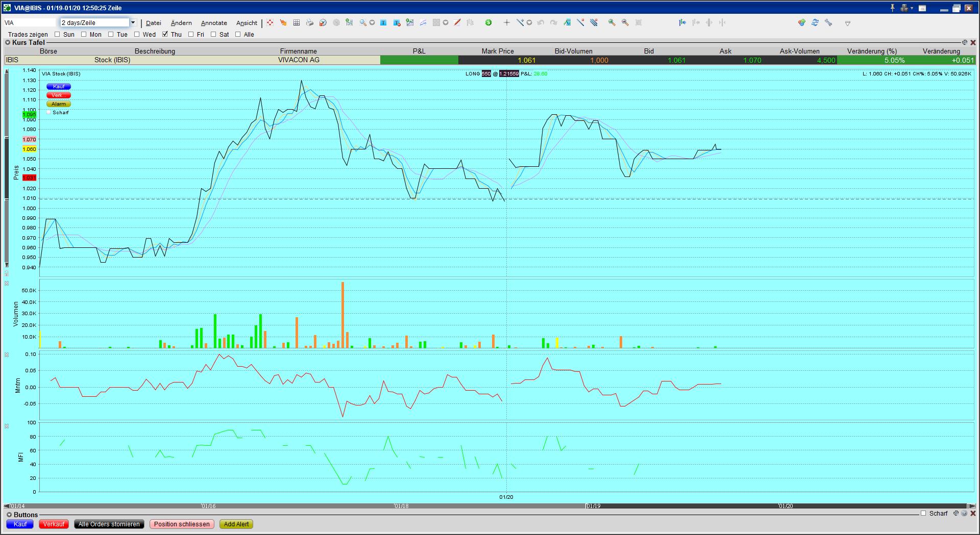The height and width of the screenshot is (535, 980).
Task: Click the green dollar circle icon
Action: point(488,22)
